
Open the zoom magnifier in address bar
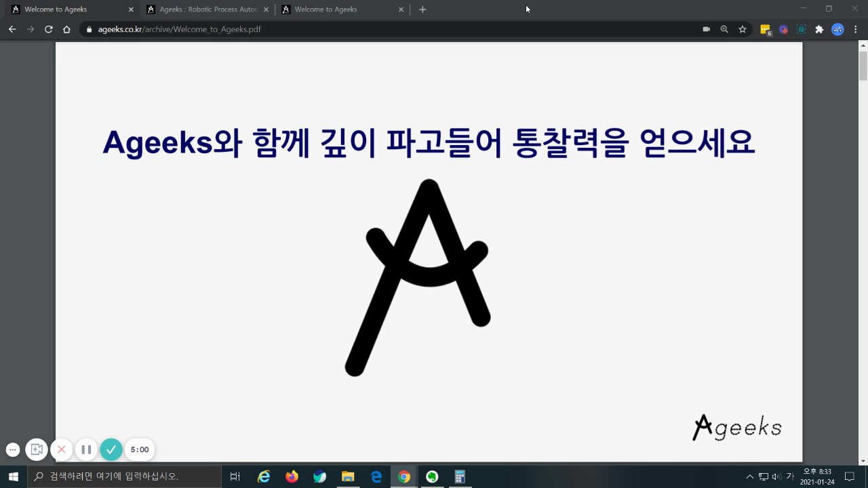[x=724, y=29]
